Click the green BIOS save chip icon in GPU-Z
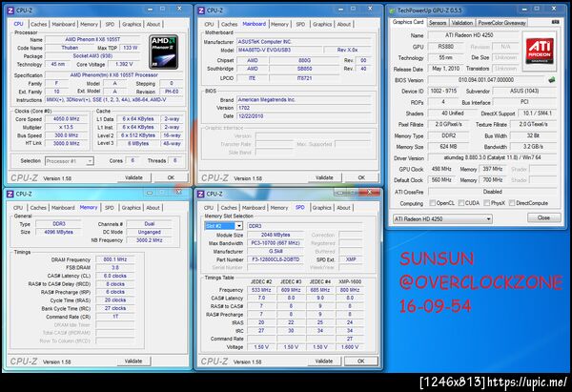572x392 pixels. [552, 79]
